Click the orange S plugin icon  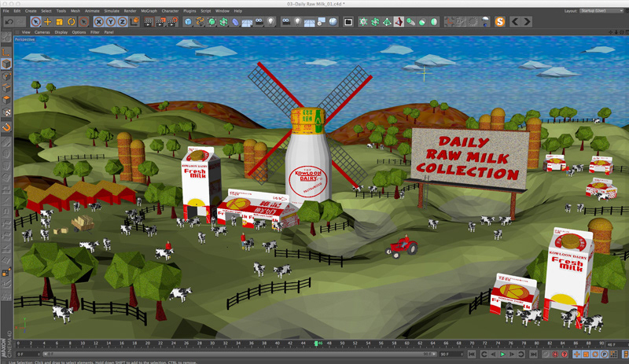[499, 22]
